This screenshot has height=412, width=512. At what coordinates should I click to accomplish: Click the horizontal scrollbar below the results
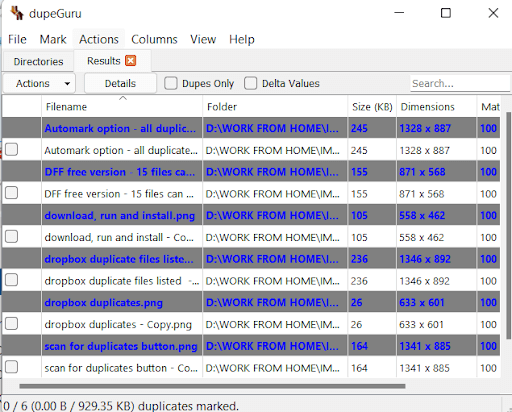(x=212, y=386)
